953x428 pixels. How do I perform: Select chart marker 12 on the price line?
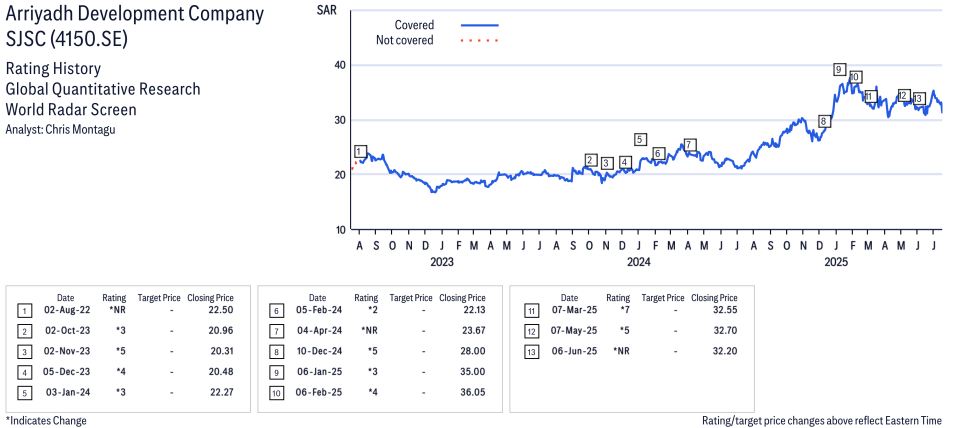(903, 95)
